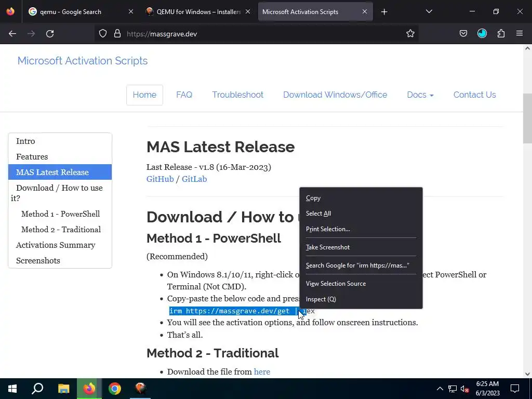Viewport: 532px width, 399px height.
Task: Choose Search Google for selection entry
Action: [x=361, y=265]
